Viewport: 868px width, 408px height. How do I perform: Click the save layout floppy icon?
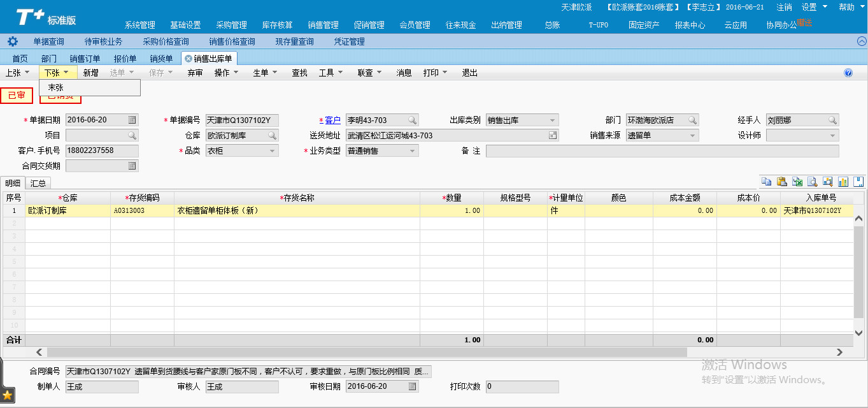858,182
